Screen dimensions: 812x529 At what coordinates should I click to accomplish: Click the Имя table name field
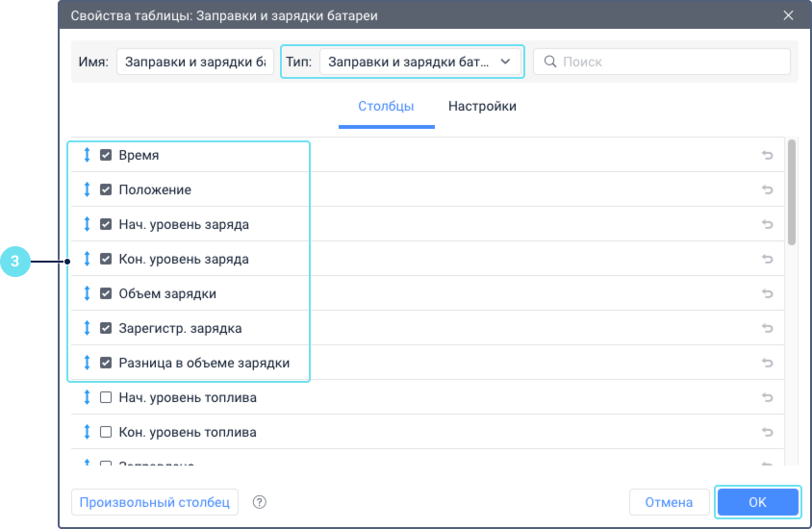[195, 62]
